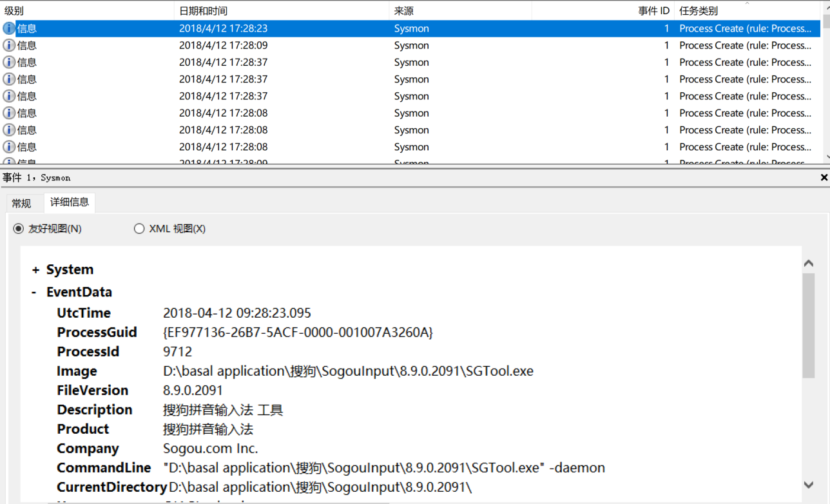
Task: Click the CurrentDirectory path value
Action: 320,487
